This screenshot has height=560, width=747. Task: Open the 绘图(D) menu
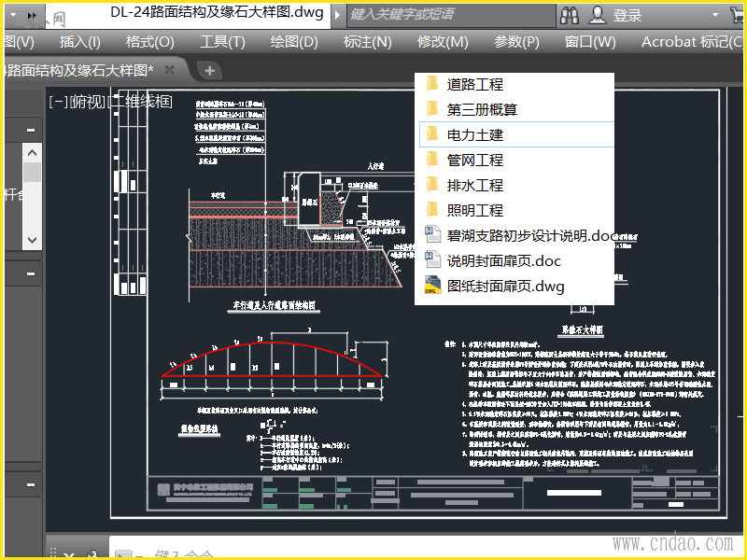click(294, 42)
